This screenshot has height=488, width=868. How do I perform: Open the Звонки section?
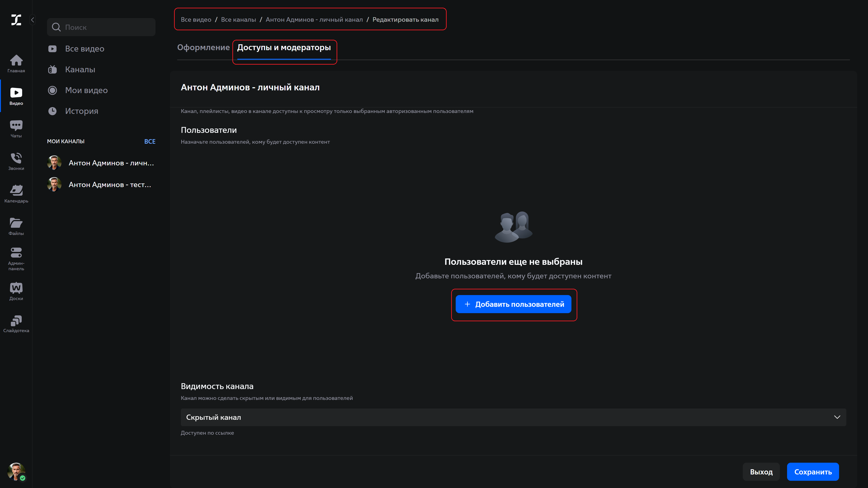pyautogui.click(x=16, y=161)
